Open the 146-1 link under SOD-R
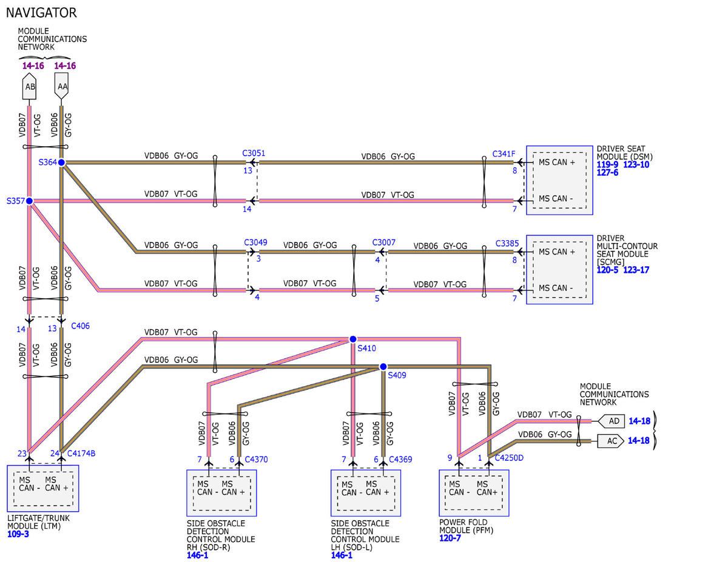The height and width of the screenshot is (562, 728). pyautogui.click(x=197, y=555)
